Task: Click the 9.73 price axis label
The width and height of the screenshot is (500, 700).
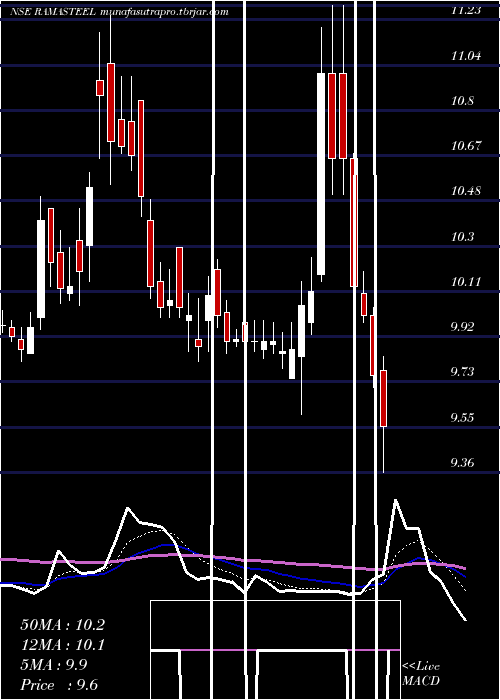Action: tap(463, 372)
